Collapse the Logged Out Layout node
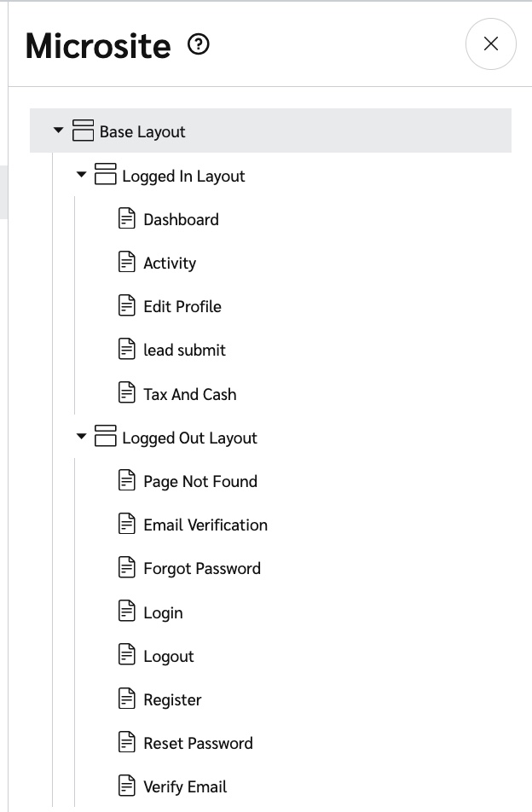 pos(82,438)
